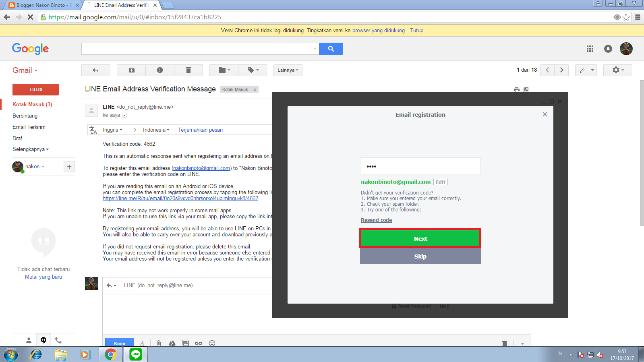Open the Berbintang folder

25,116
